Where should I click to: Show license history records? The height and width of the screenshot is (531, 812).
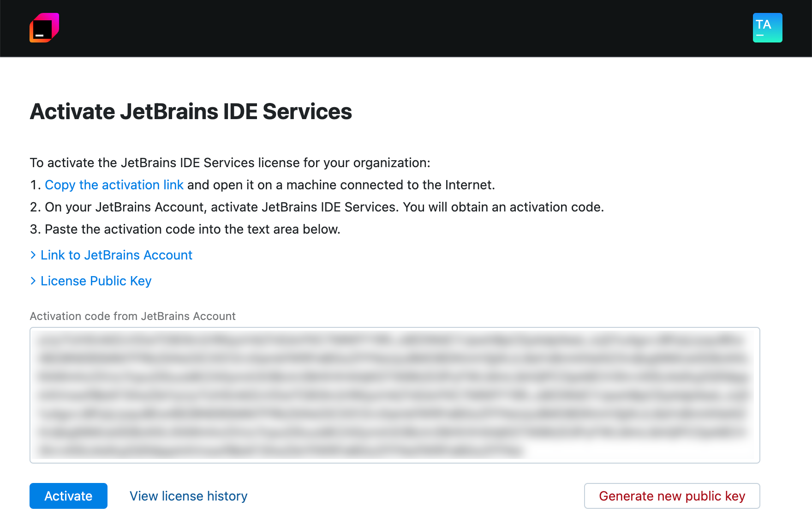point(188,496)
